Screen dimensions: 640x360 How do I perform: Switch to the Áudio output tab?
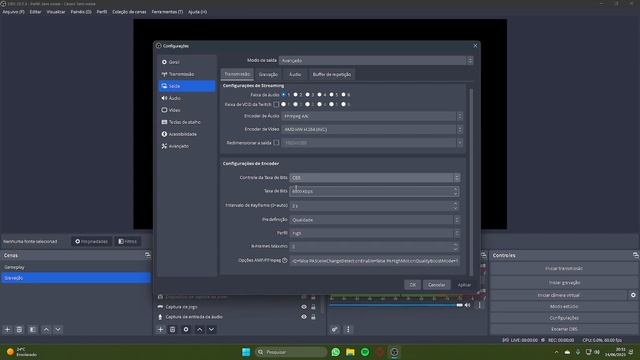click(x=295, y=74)
